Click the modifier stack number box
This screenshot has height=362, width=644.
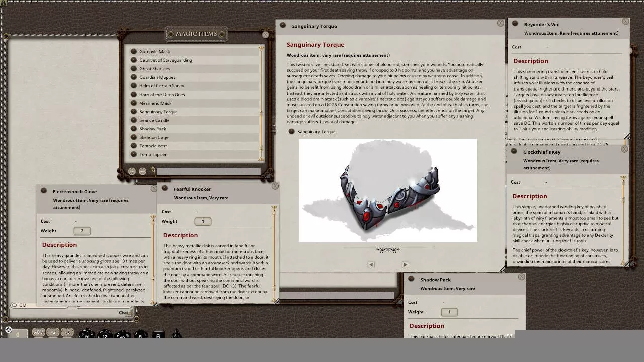click(18, 334)
